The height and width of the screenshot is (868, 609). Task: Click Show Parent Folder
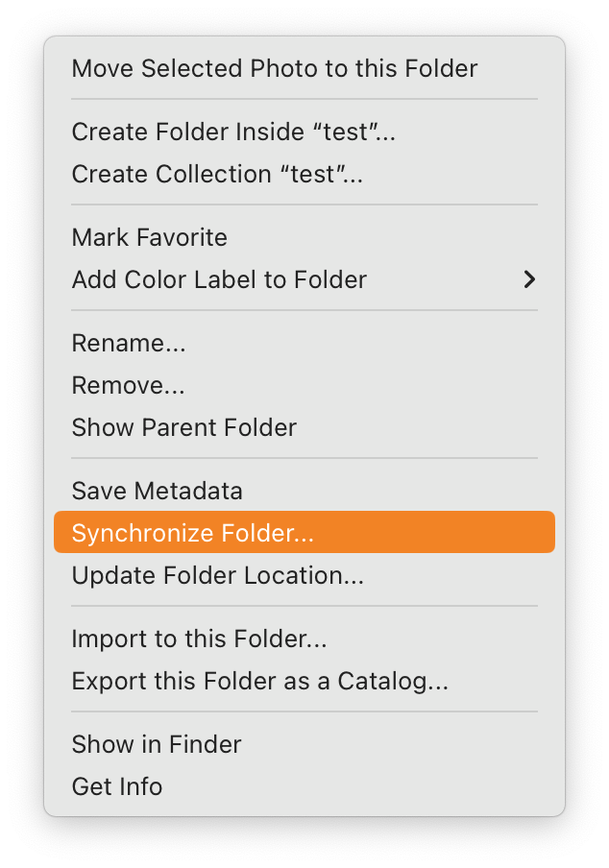click(183, 428)
